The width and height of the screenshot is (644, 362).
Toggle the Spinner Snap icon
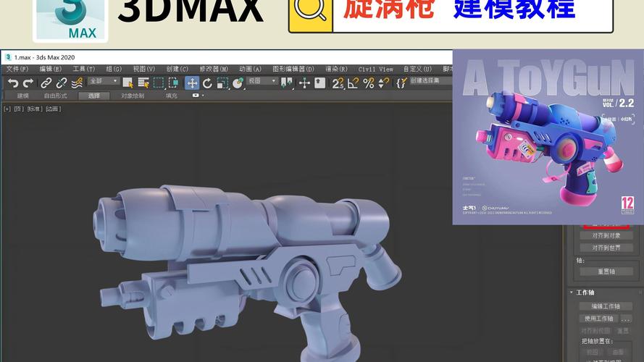[x=383, y=83]
